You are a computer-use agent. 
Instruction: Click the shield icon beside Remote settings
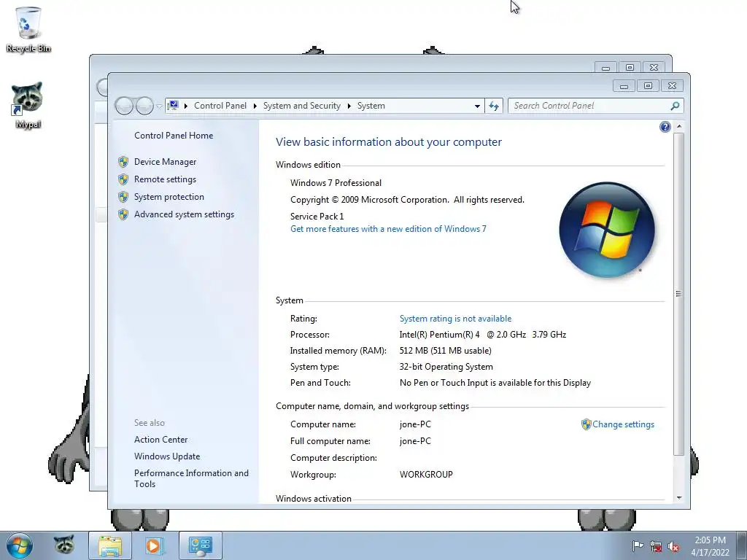coord(123,179)
